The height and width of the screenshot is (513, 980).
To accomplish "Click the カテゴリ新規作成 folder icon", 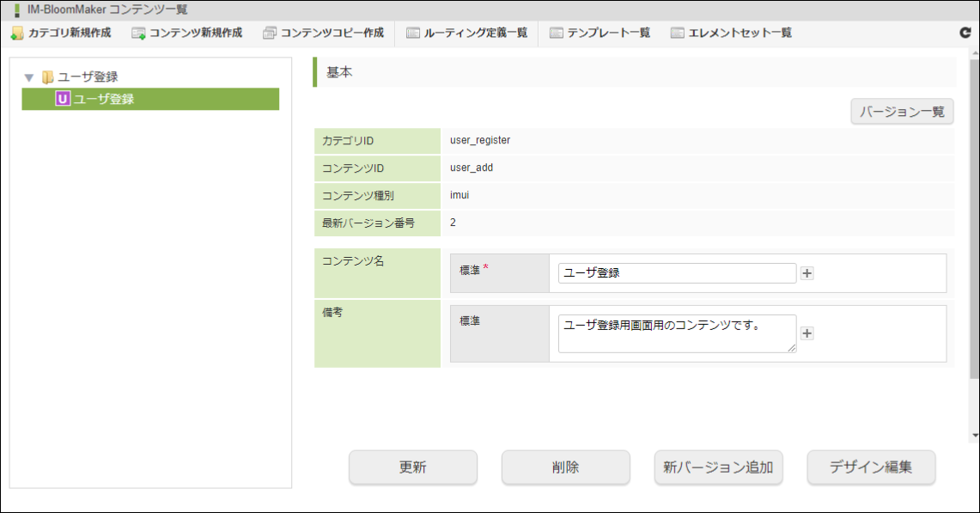I will click(17, 34).
